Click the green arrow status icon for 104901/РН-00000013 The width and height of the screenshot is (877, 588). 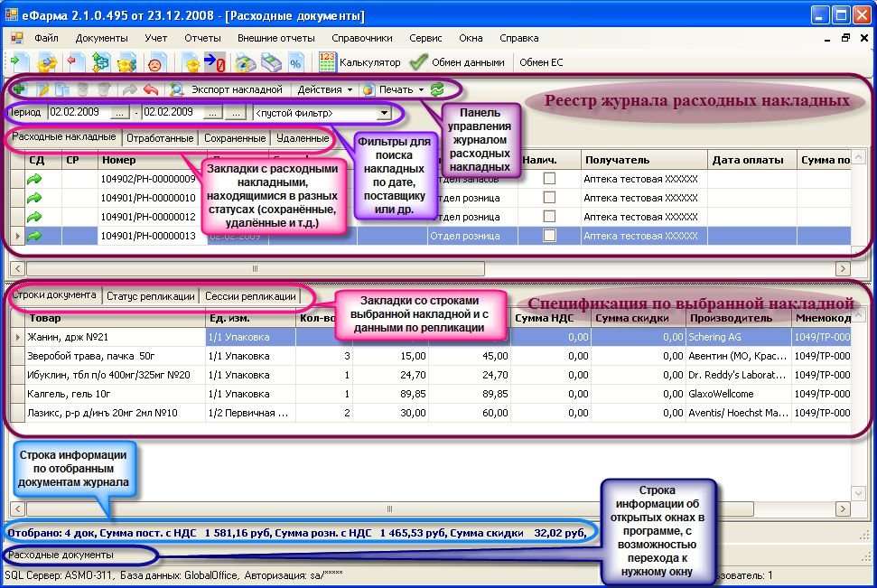(34, 236)
